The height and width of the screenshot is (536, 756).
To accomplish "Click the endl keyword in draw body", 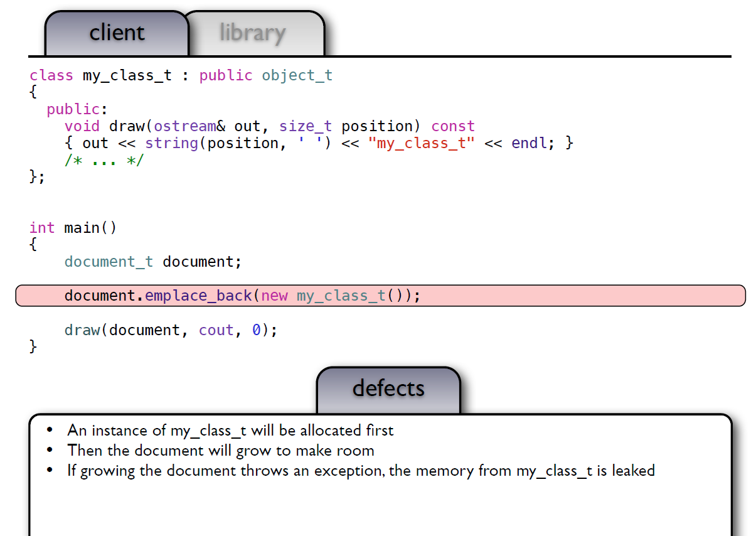I will (529, 143).
